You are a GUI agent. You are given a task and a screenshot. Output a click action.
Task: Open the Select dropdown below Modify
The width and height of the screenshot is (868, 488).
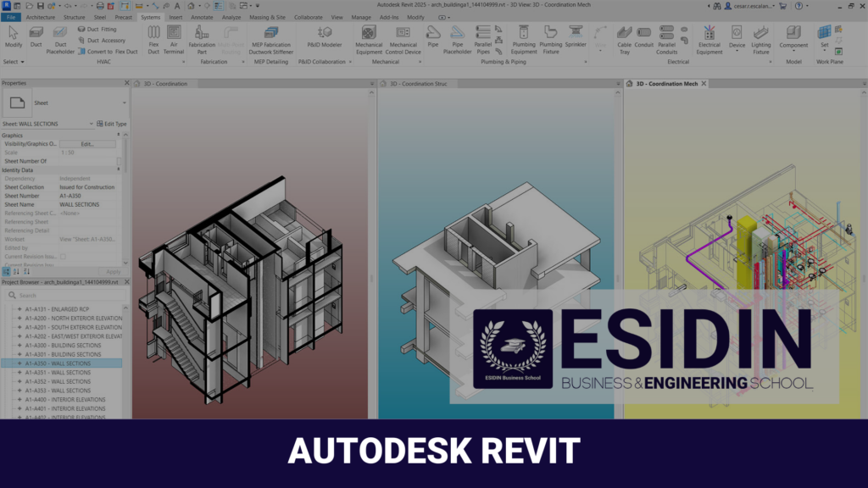pyautogui.click(x=14, y=61)
